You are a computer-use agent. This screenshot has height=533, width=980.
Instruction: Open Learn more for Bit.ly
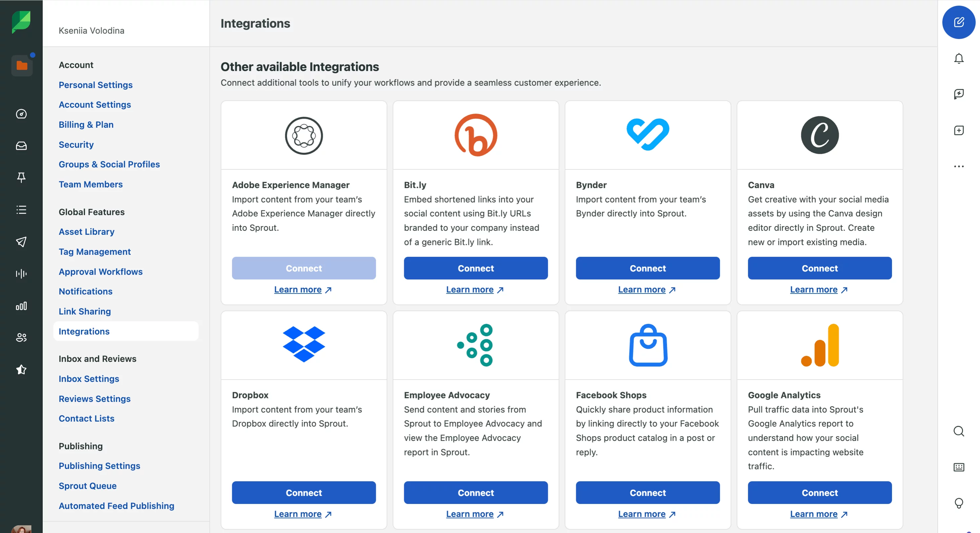point(475,290)
